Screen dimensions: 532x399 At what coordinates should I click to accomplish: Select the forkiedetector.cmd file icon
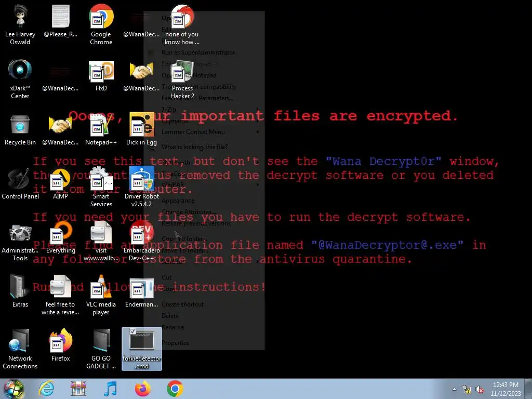tap(141, 349)
